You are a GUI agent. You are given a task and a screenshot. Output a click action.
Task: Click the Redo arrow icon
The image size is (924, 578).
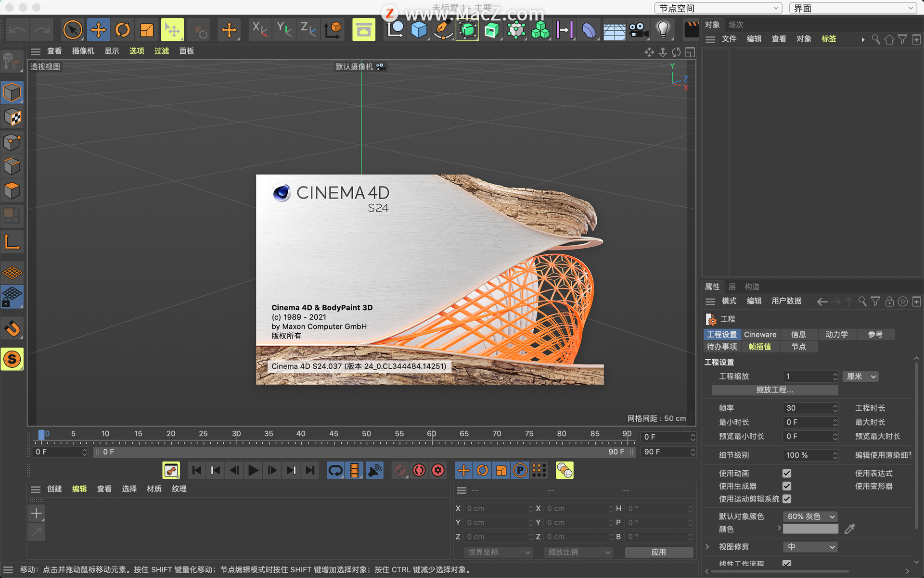[x=41, y=30]
